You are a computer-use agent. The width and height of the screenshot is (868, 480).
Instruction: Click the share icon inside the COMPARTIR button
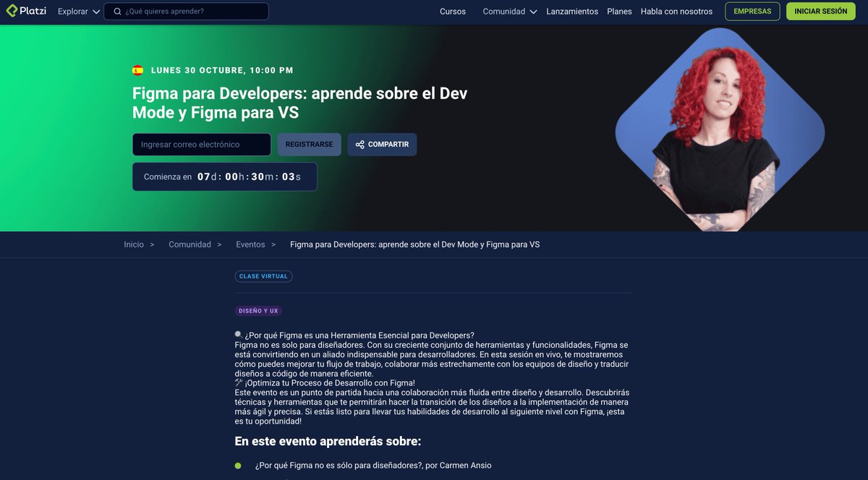point(359,144)
